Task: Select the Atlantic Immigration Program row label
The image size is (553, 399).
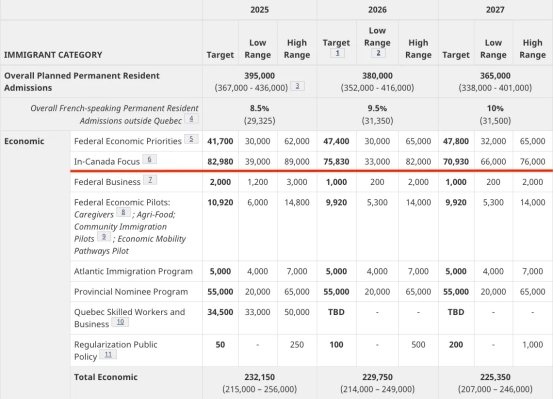Action: pyautogui.click(x=133, y=271)
